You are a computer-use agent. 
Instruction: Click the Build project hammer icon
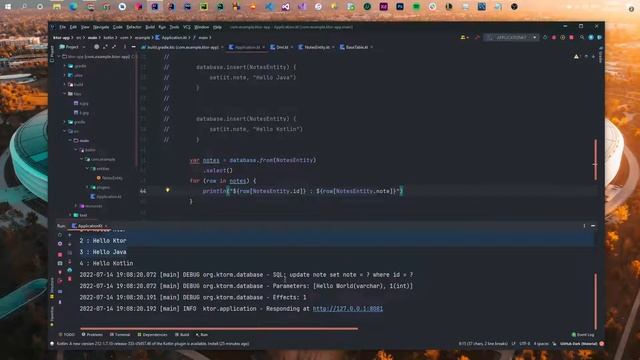tap(477, 38)
